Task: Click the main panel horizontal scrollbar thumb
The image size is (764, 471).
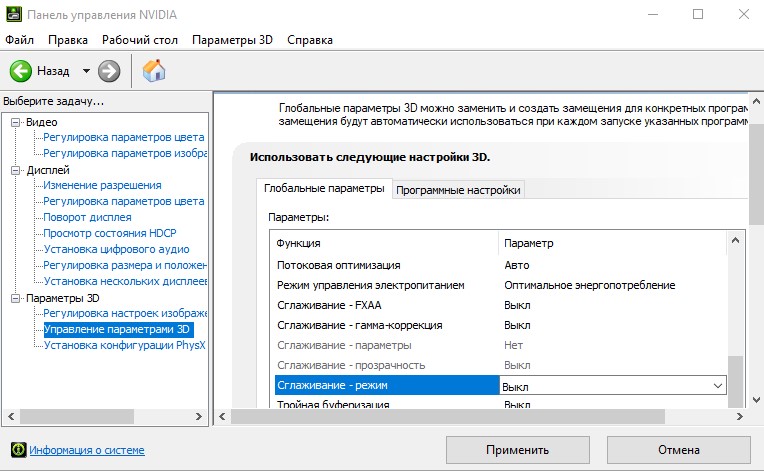Action: [x=448, y=416]
